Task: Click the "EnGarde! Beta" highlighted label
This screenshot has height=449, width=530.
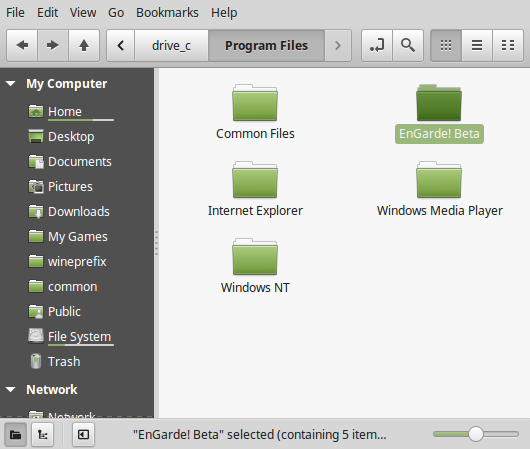Action: tap(439, 134)
